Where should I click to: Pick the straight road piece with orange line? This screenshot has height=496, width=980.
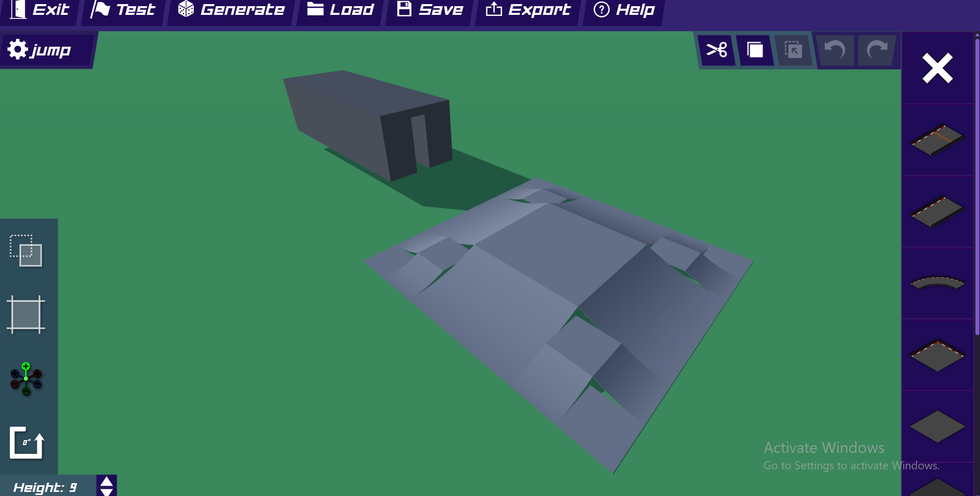[937, 140]
